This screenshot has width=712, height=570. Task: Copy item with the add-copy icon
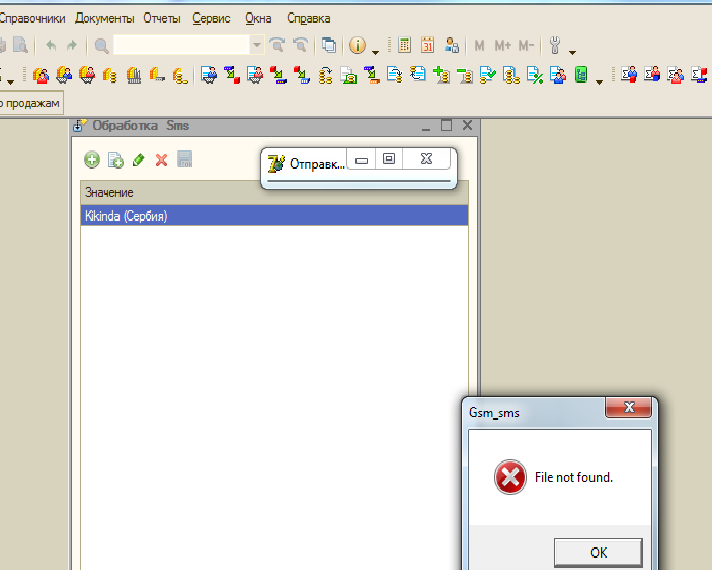(115, 160)
